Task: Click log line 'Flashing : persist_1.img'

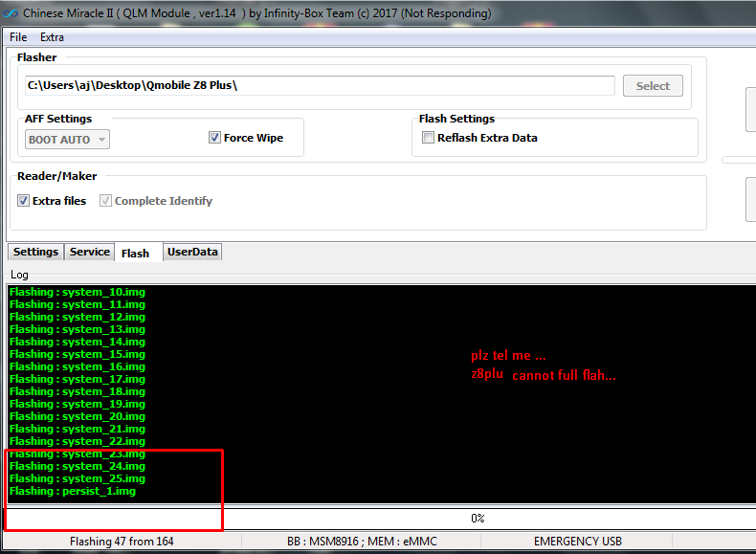Action: (73, 491)
